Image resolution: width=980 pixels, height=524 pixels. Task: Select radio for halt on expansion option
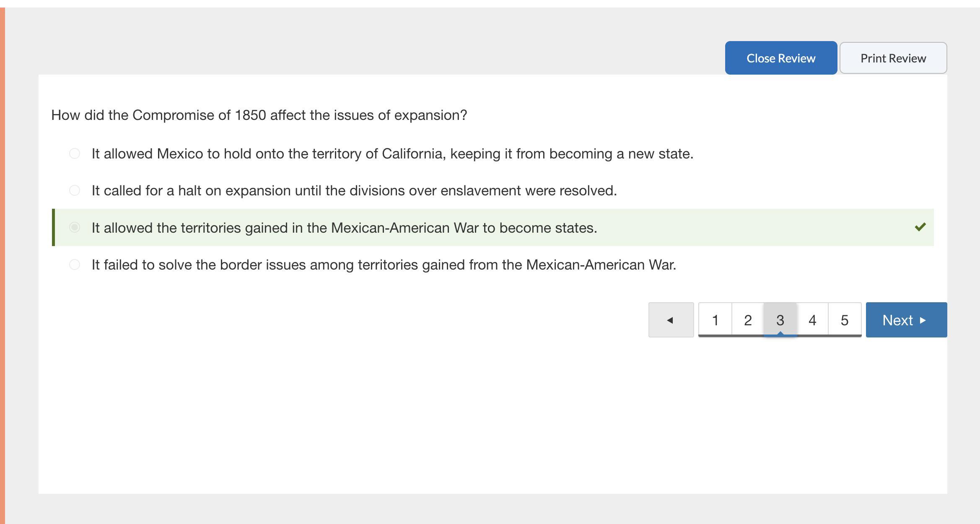click(75, 191)
